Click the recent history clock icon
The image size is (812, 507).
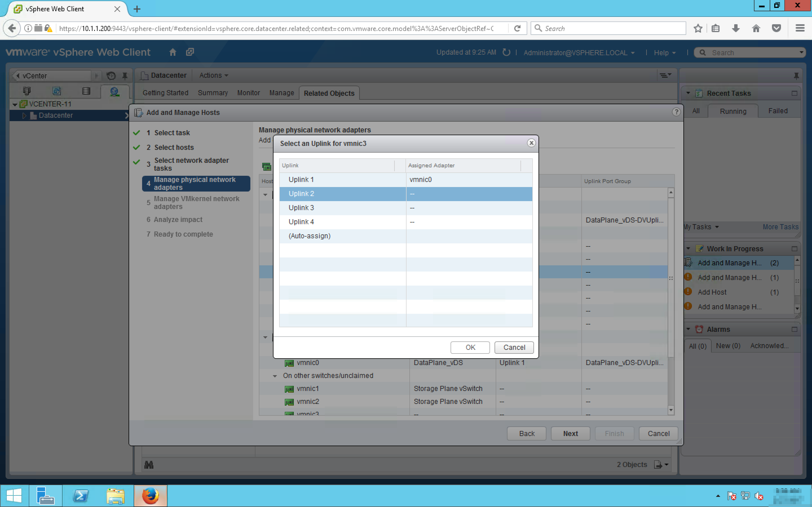tap(111, 76)
